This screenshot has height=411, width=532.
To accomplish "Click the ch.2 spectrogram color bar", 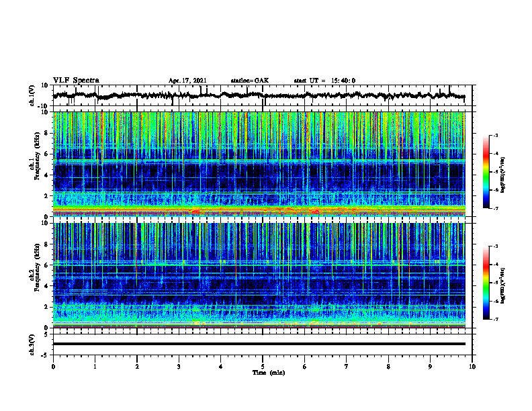I will coord(486,283).
